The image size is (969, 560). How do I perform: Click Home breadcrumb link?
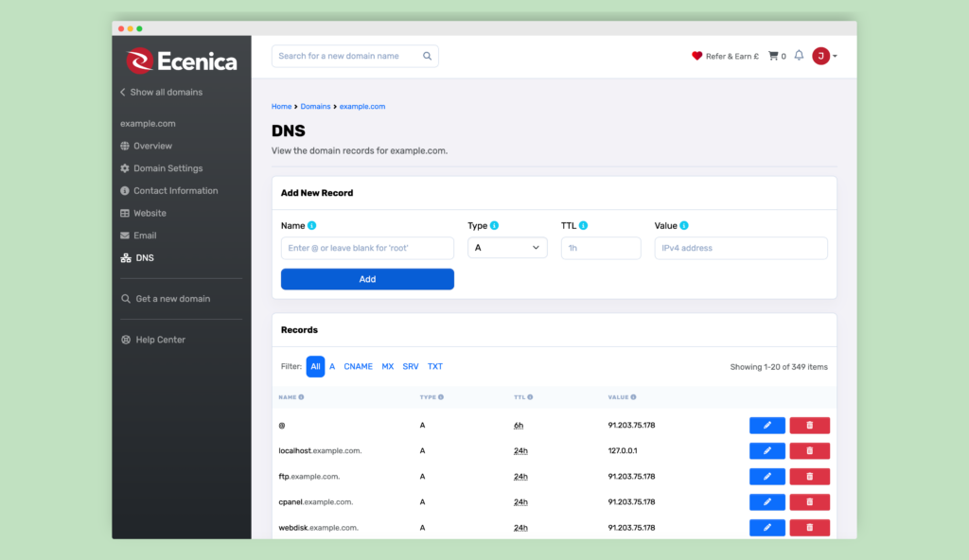281,106
